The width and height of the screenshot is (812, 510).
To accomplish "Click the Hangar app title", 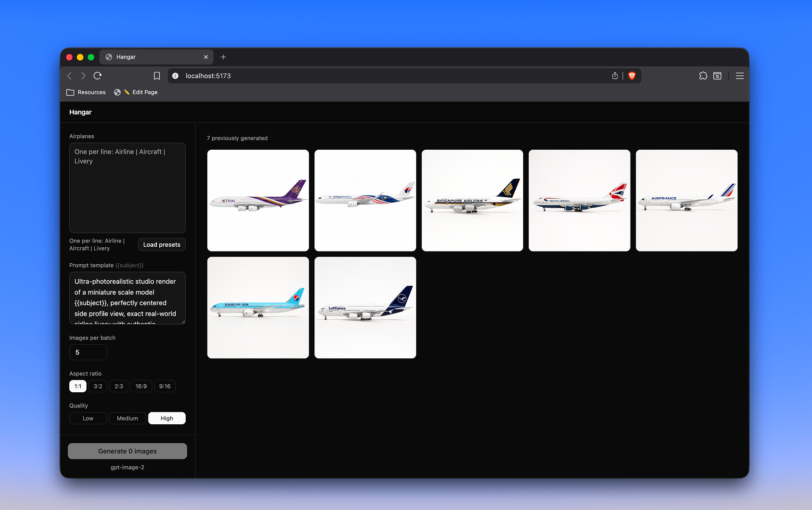I will click(81, 112).
